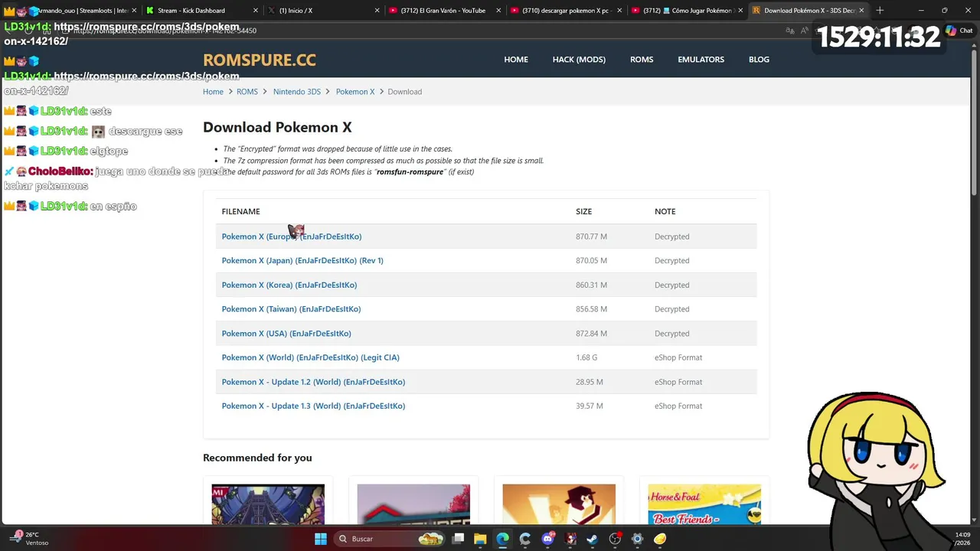Go to Home breadcrumb link
The width and height of the screenshot is (980, 551).
tap(213, 92)
